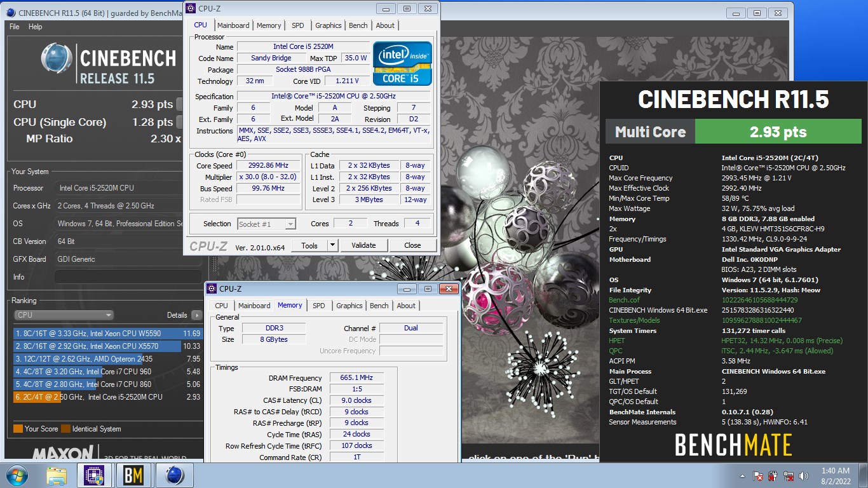Switch to Memory tab in CPU-Z processor window

click(269, 25)
